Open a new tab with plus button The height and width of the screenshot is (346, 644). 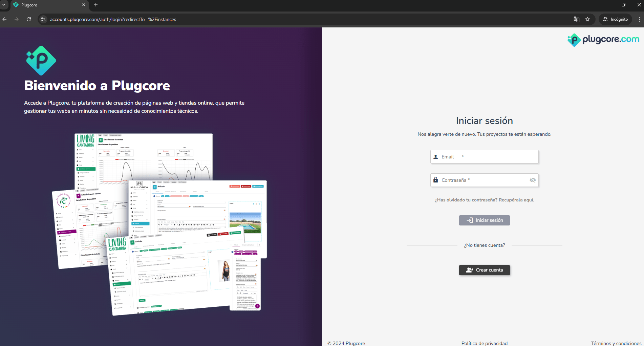[96, 5]
